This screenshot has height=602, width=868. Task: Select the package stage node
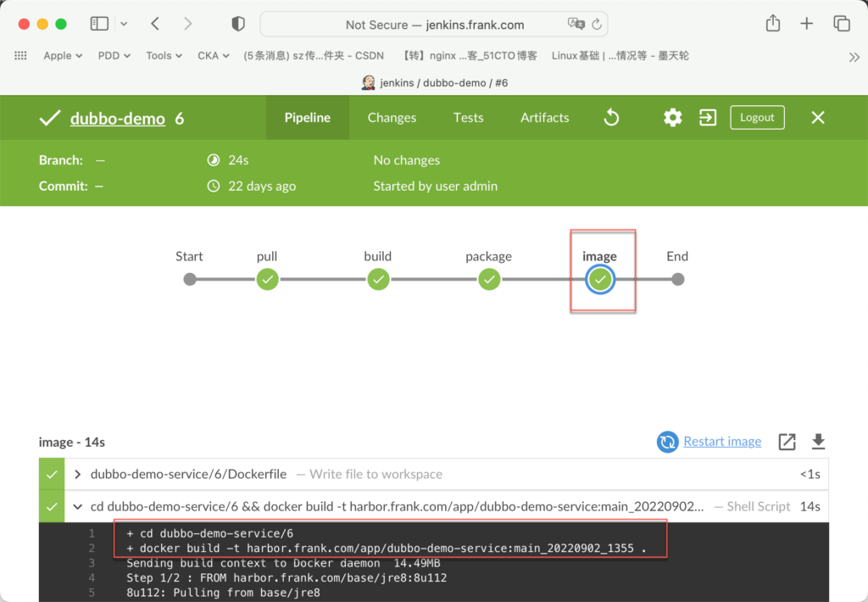point(489,279)
